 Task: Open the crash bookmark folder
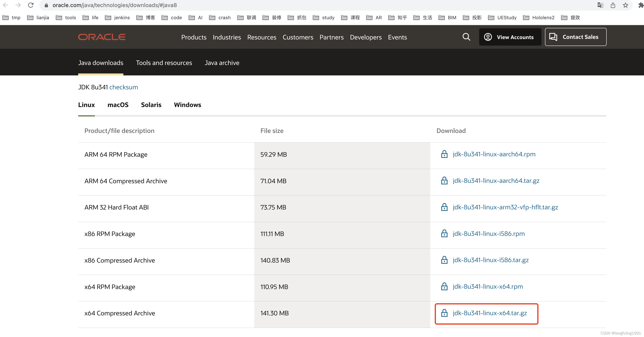tap(220, 17)
